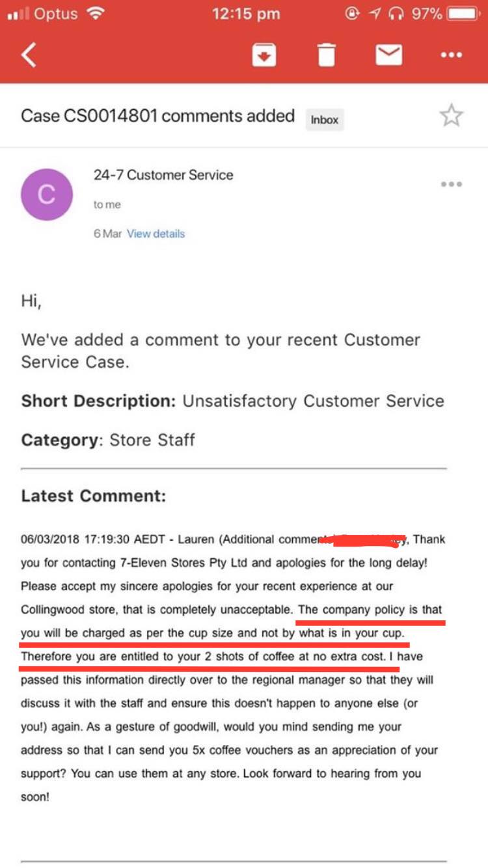Viewport: 488px width, 868px height.
Task: Tap the location arrow status icon
Action: click(x=374, y=14)
